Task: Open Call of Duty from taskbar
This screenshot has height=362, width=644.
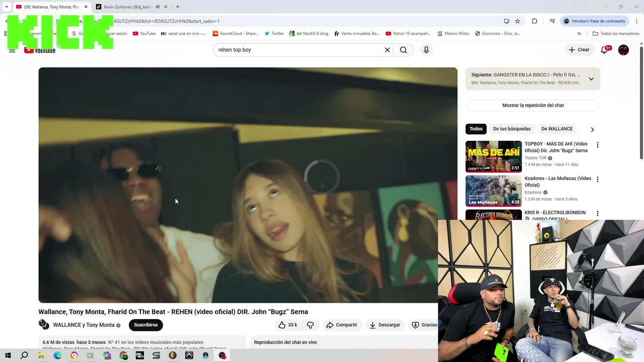Action: point(140,355)
